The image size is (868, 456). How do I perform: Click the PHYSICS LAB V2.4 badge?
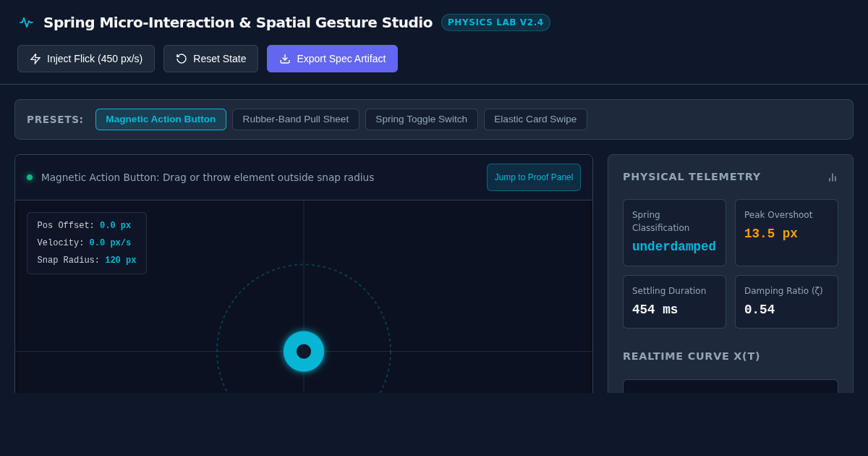(x=495, y=22)
